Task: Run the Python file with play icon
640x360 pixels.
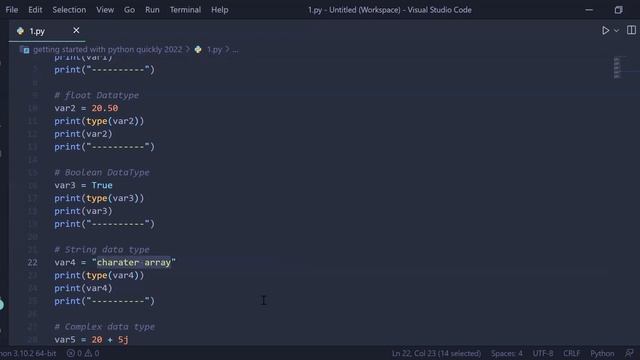Action: [x=605, y=31]
